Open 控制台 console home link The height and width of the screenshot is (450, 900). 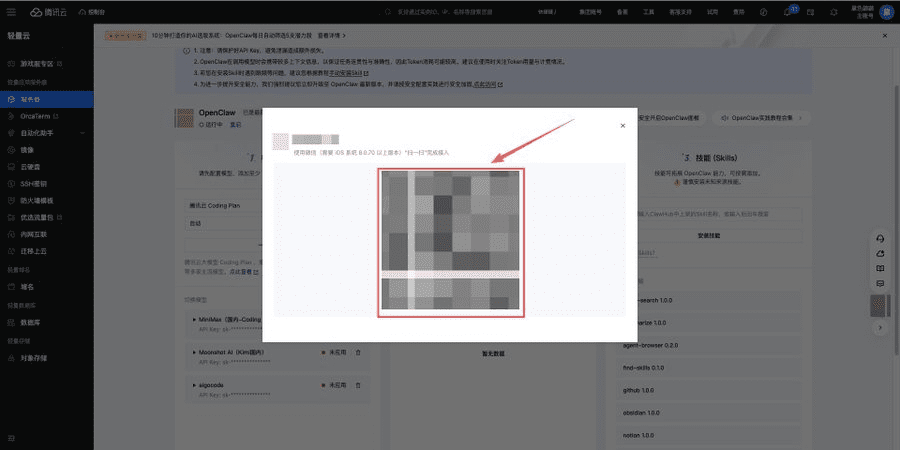[92, 11]
